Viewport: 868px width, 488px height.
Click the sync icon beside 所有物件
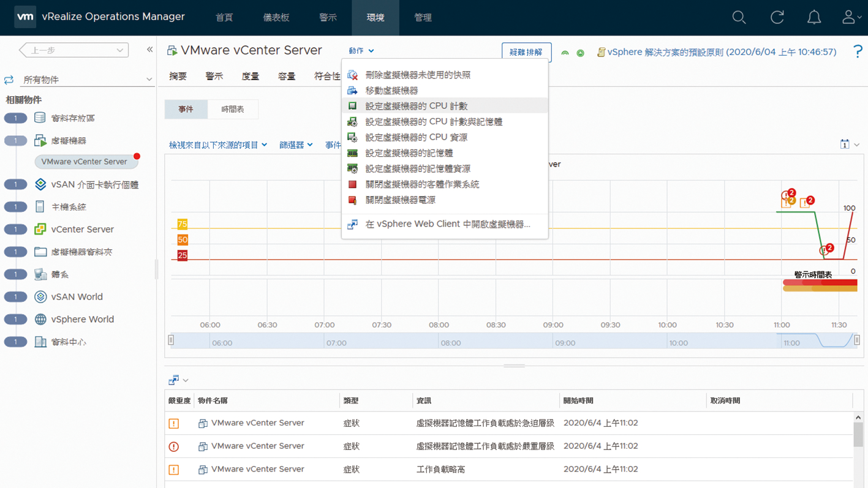point(9,80)
